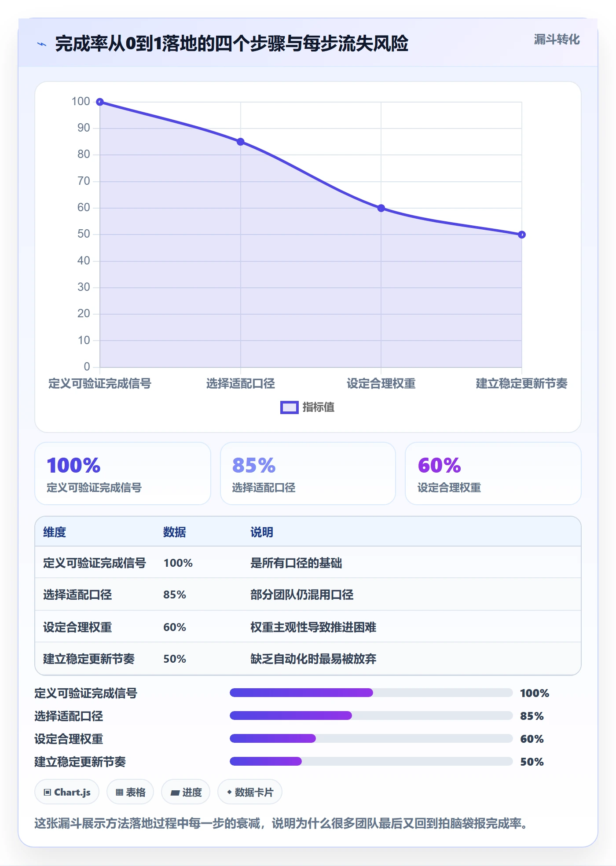The height and width of the screenshot is (866, 616).
Task: Click the 50% progress bar for 建立稳定更新节奏
Action: click(371, 761)
